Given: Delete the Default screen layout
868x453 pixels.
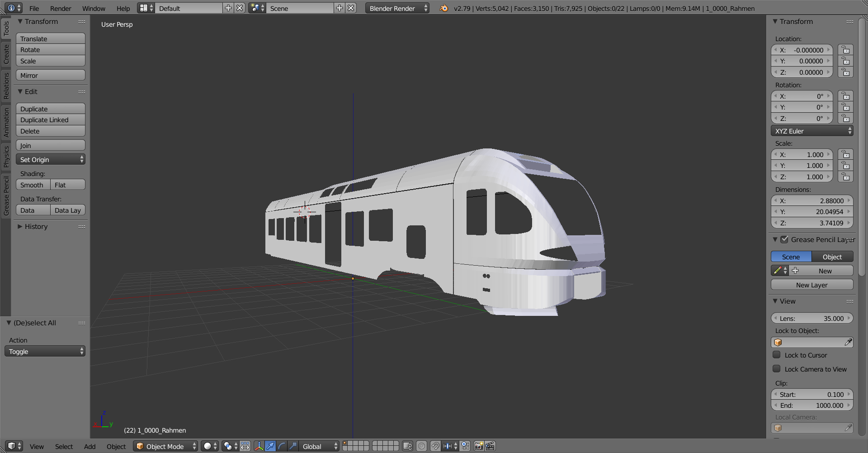Looking at the screenshot, I should (240, 8).
